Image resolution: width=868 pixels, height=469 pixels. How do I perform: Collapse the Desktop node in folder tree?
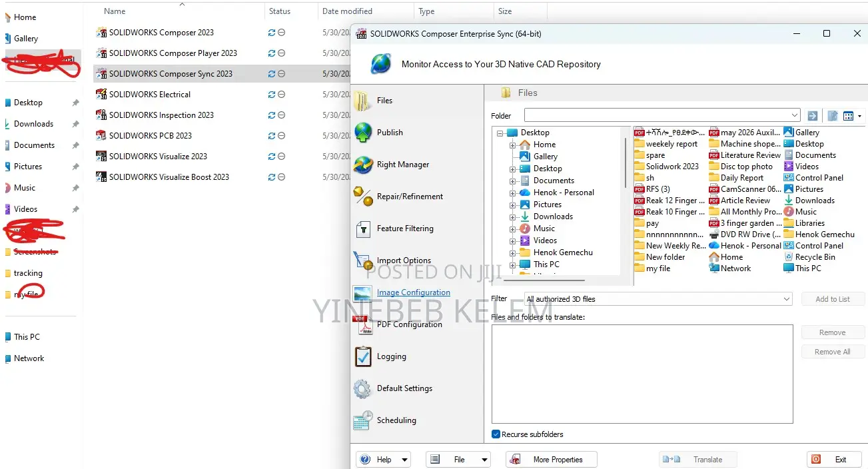499,133
